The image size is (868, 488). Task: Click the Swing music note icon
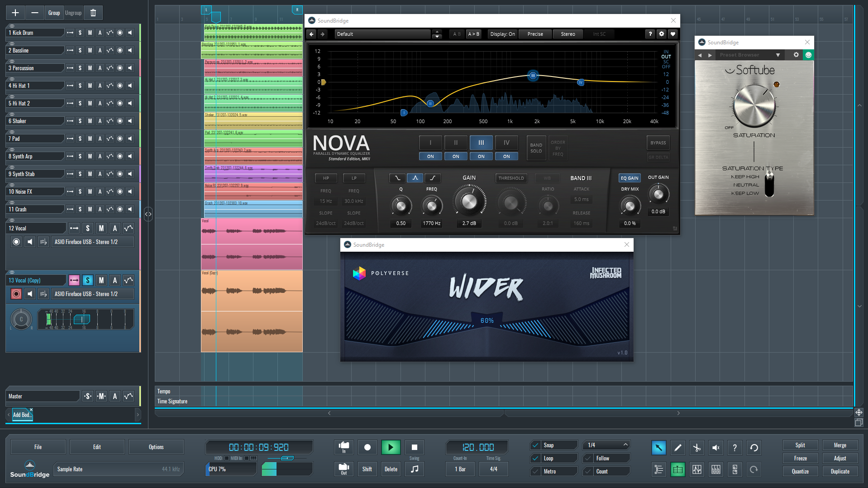[x=414, y=469]
